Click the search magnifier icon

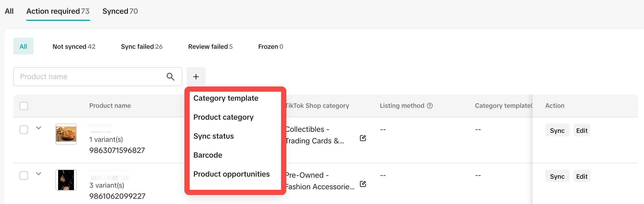170,77
